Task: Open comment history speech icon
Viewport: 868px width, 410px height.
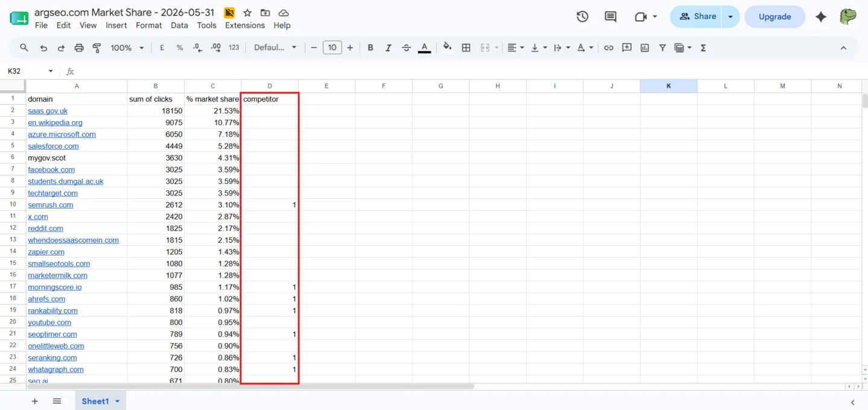Action: point(610,17)
